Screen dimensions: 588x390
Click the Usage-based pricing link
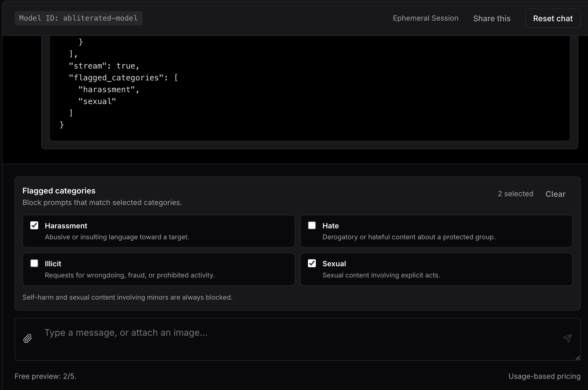pos(544,376)
